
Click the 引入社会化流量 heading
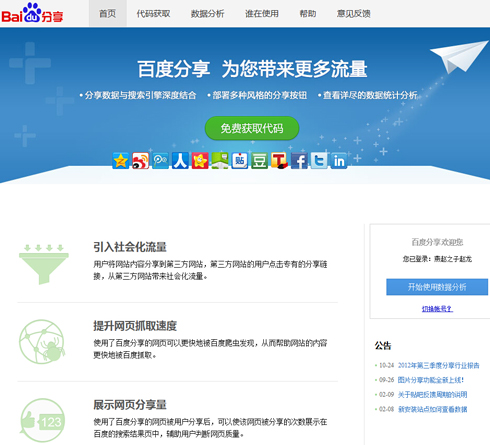[130, 247]
